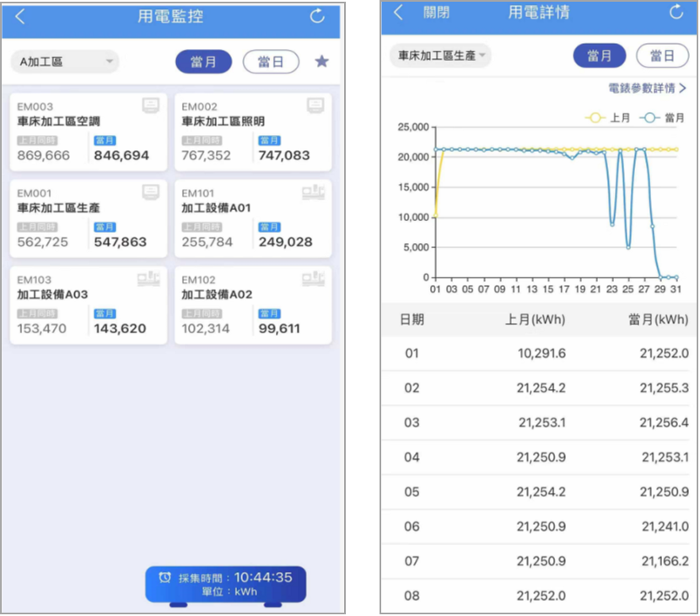Open the EM001 車床加工區生產 card
The image size is (700, 616).
89,219
